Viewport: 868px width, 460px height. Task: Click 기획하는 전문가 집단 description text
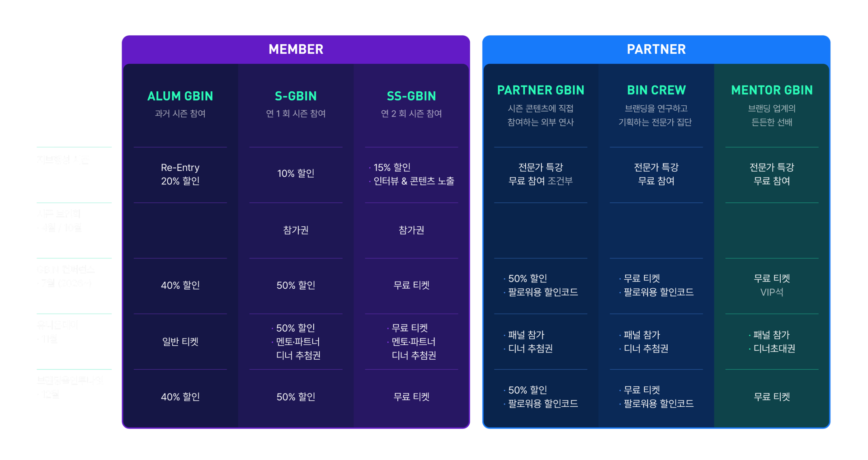[x=655, y=122]
